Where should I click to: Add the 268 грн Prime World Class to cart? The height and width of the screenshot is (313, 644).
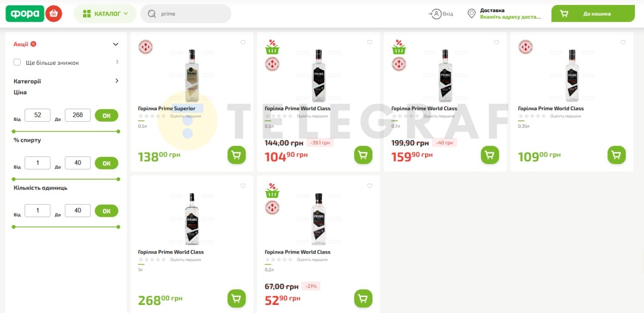(x=236, y=298)
